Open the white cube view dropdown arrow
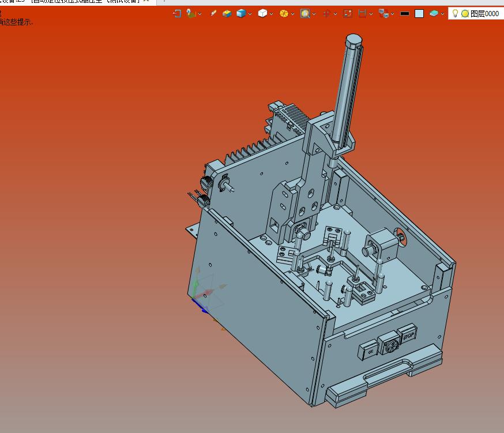 click(x=271, y=14)
